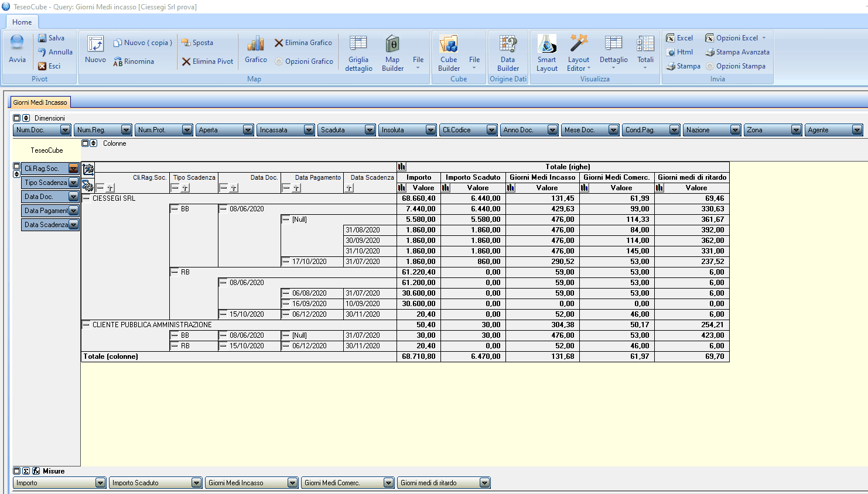
Task: Open the Num.Doc. dimension filter dropdown
Action: tap(65, 130)
